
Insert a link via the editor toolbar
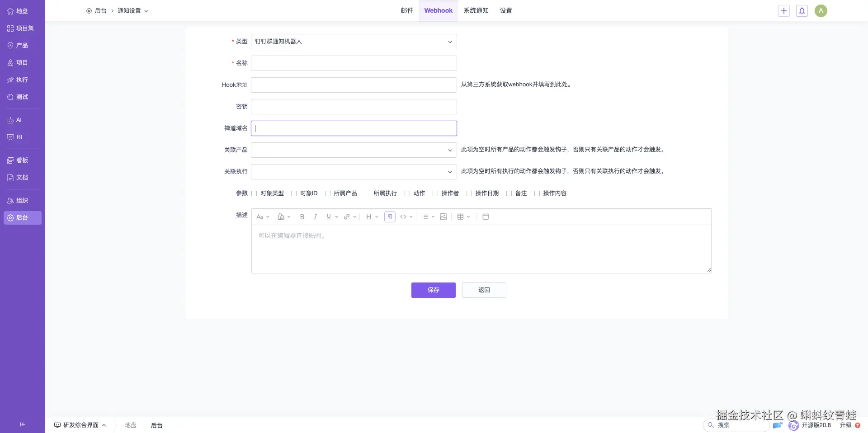(347, 217)
